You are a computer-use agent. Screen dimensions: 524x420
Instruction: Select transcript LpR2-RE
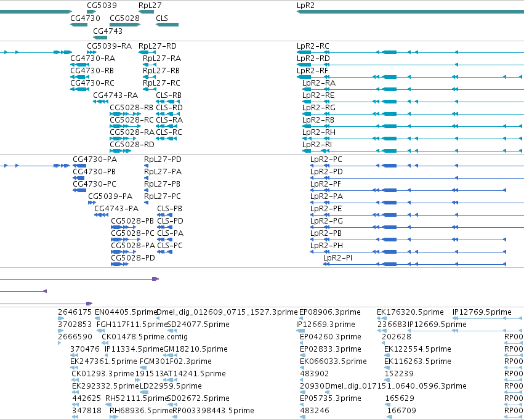318,95
